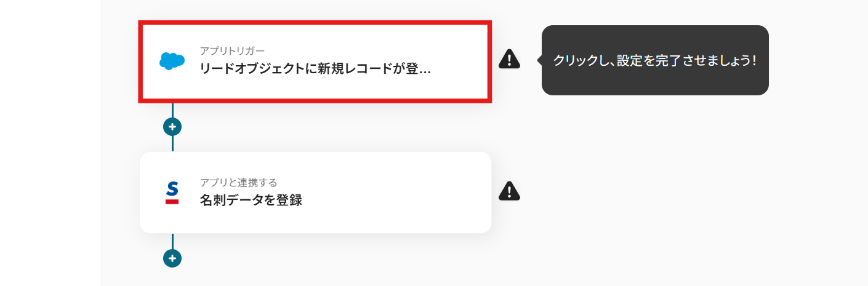Image resolution: width=868 pixels, height=286 pixels.
Task: Click the tooltip's pointer arrow
Action: 539,60
